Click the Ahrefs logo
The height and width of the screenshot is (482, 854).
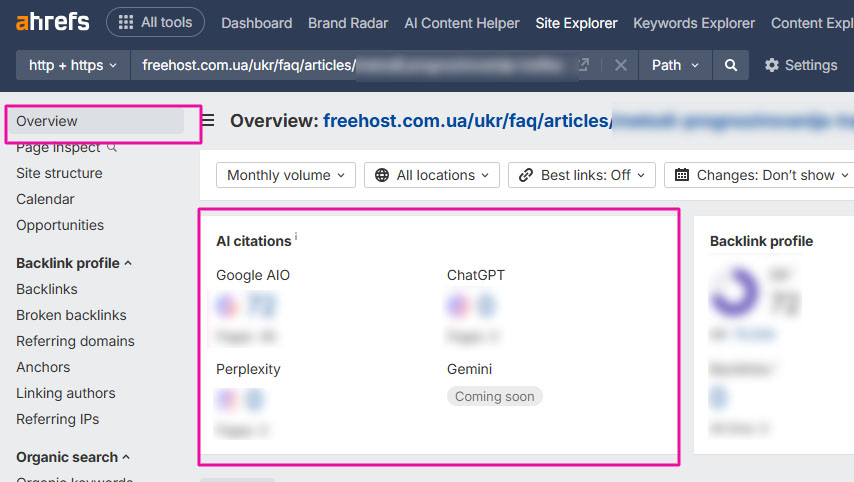[52, 22]
